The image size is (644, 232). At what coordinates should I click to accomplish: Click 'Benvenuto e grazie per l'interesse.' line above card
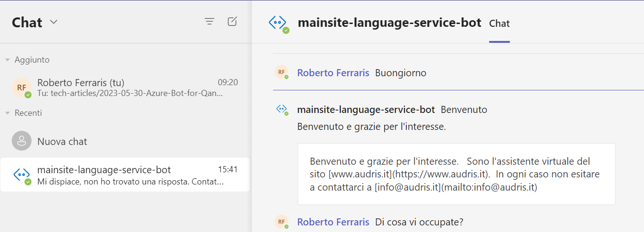(372, 127)
